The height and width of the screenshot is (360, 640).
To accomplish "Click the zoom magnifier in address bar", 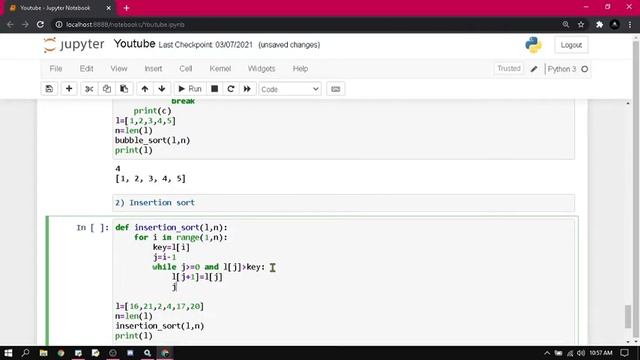I will click(x=566, y=24).
